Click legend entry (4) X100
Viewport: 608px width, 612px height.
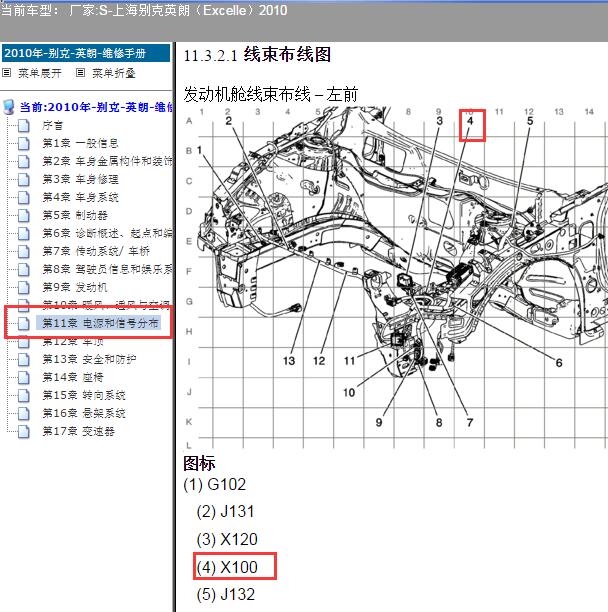(x=227, y=567)
